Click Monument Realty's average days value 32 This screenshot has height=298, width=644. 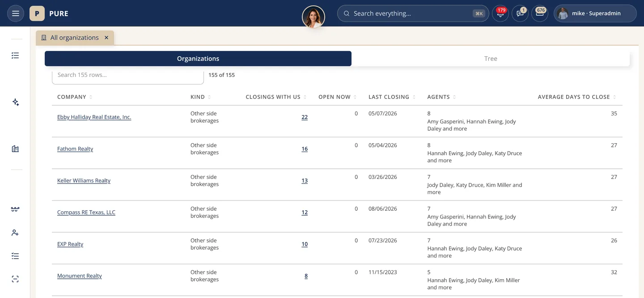tap(614, 272)
